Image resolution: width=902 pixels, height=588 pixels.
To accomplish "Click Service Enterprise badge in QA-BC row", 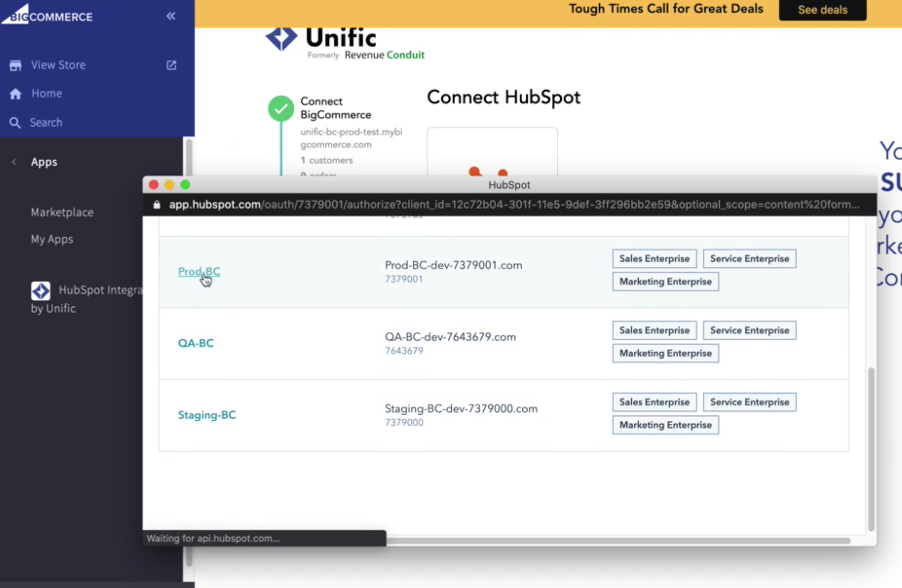I will (x=750, y=330).
